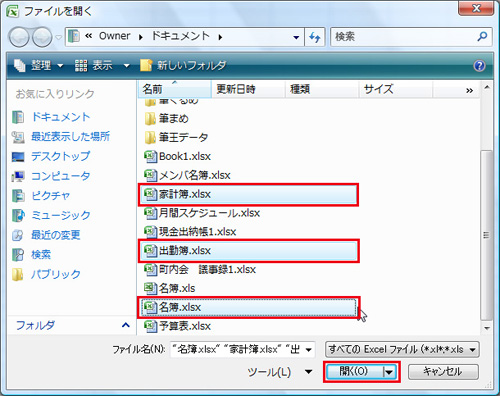Open the ドキュメント favorite link
The height and width of the screenshot is (396, 500).
(61, 117)
